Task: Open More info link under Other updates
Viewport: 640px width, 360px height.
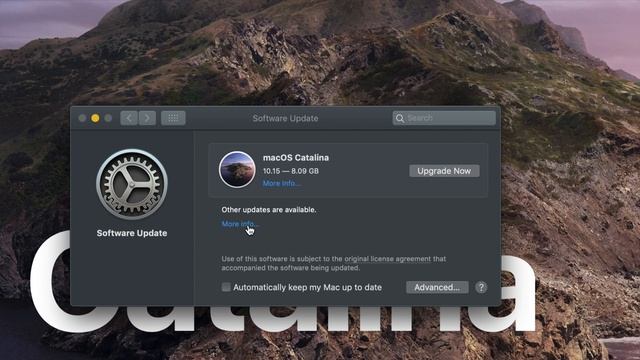Action: tap(240, 224)
